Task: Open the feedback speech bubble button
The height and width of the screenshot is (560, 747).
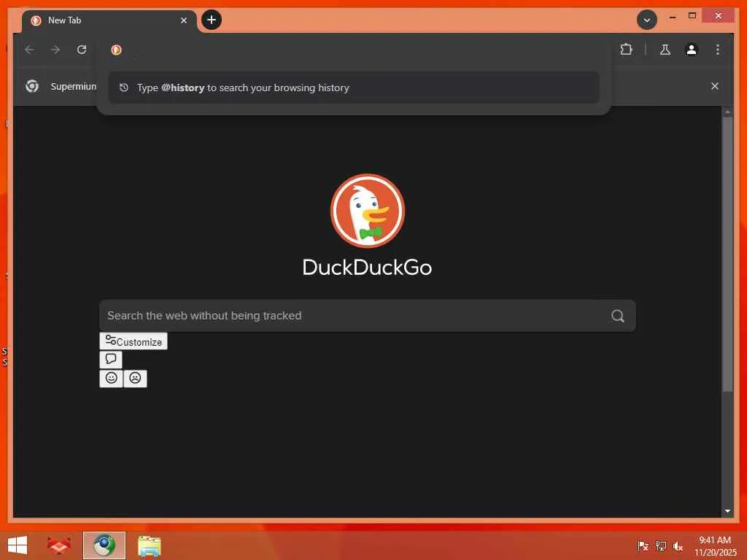Action: [x=111, y=359]
